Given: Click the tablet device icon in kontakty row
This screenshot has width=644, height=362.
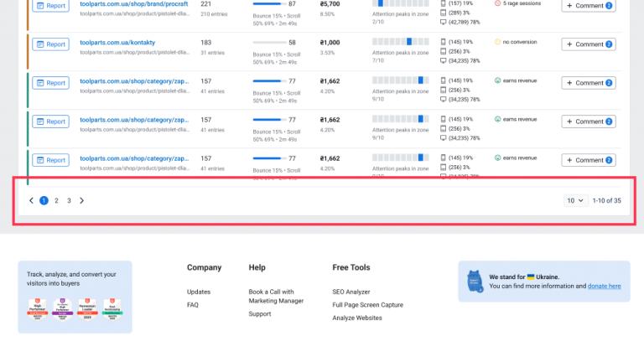Looking at the screenshot, I should (x=443, y=51).
